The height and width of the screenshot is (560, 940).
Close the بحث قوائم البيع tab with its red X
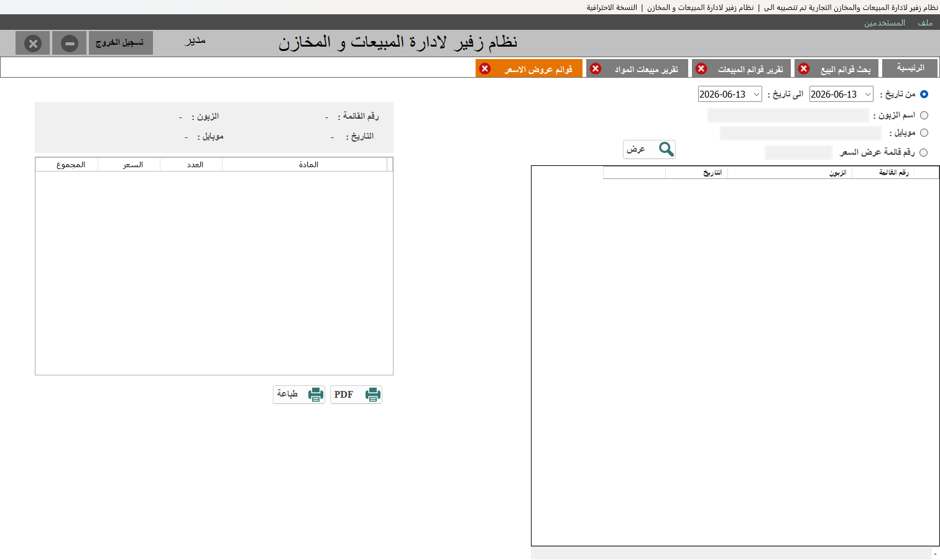(x=804, y=68)
